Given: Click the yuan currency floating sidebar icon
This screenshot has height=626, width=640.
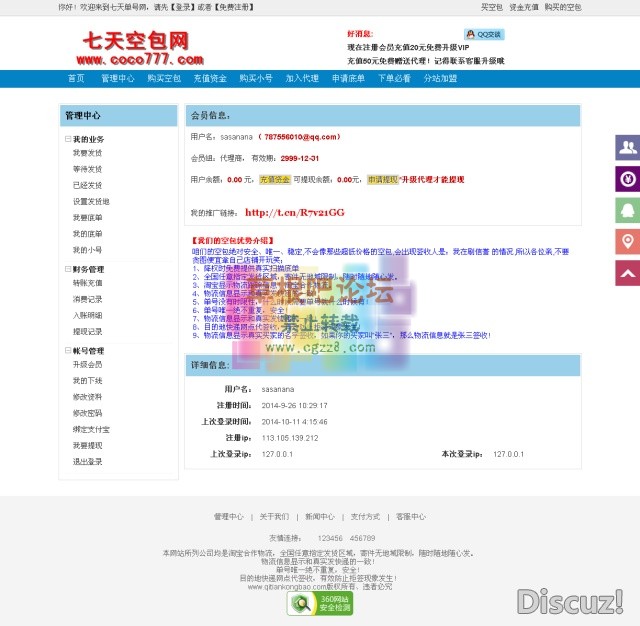Looking at the screenshot, I should [x=628, y=179].
